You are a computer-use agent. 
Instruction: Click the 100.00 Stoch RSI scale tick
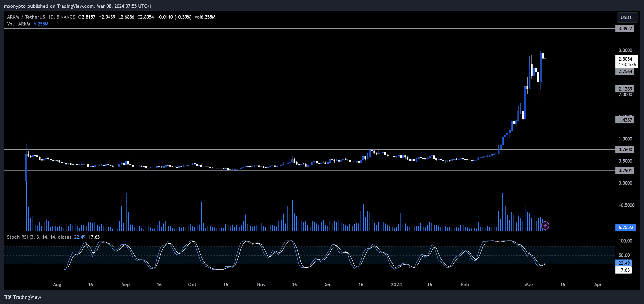coord(625,241)
